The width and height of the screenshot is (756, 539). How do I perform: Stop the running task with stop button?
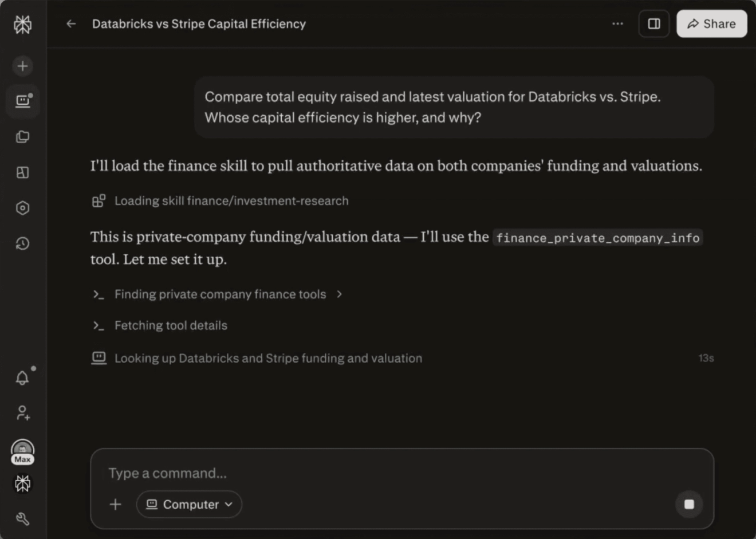point(689,504)
